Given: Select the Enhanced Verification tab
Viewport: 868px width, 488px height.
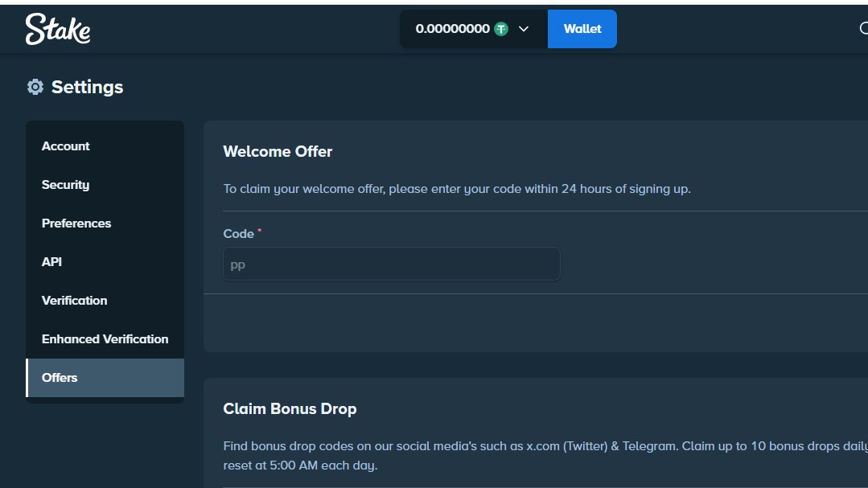Looking at the screenshot, I should pyautogui.click(x=105, y=339).
